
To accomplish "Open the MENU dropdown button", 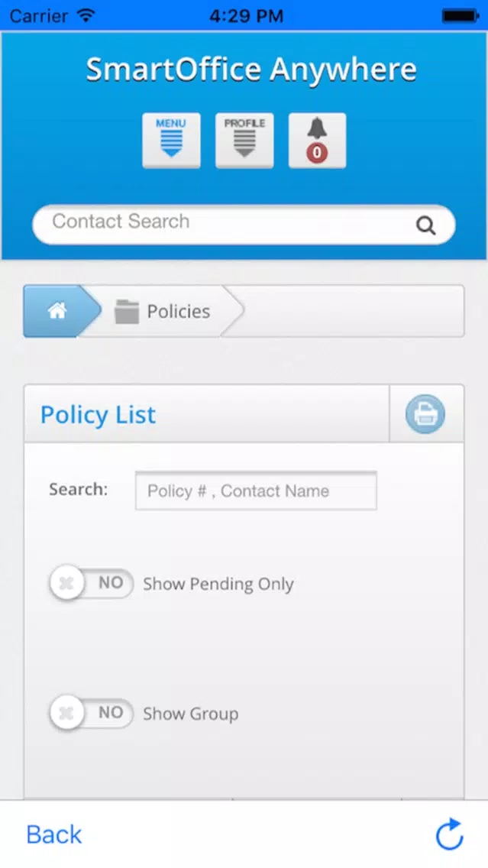I will click(x=171, y=141).
